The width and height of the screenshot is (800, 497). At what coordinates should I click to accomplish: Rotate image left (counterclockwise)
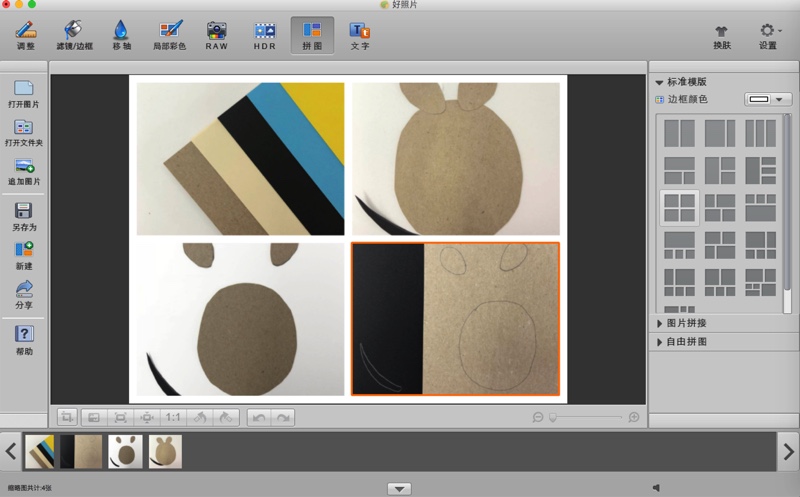[199, 417]
